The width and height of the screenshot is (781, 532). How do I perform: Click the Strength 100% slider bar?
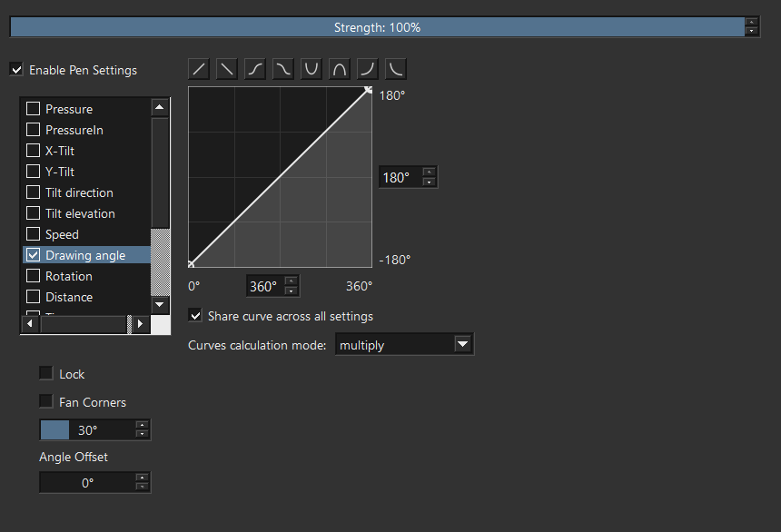tap(377, 27)
